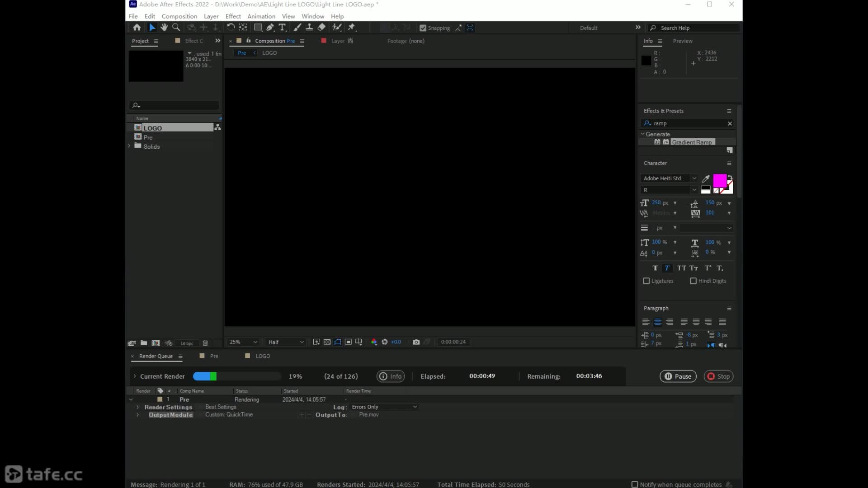The width and height of the screenshot is (868, 488).
Task: Enable the Hindi Digits checkbox
Action: pyautogui.click(x=693, y=281)
